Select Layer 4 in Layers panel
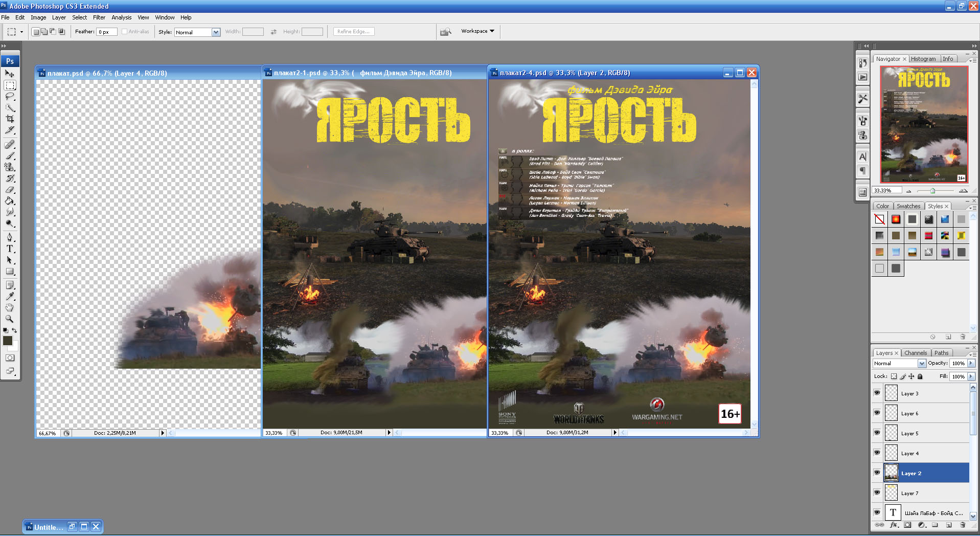The height and width of the screenshot is (536, 980). [x=926, y=453]
